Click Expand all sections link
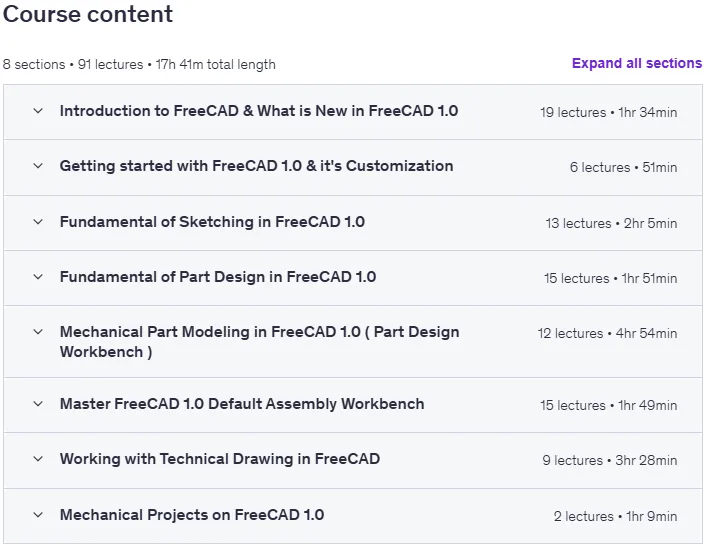This screenshot has height=546, width=705. pyautogui.click(x=637, y=63)
